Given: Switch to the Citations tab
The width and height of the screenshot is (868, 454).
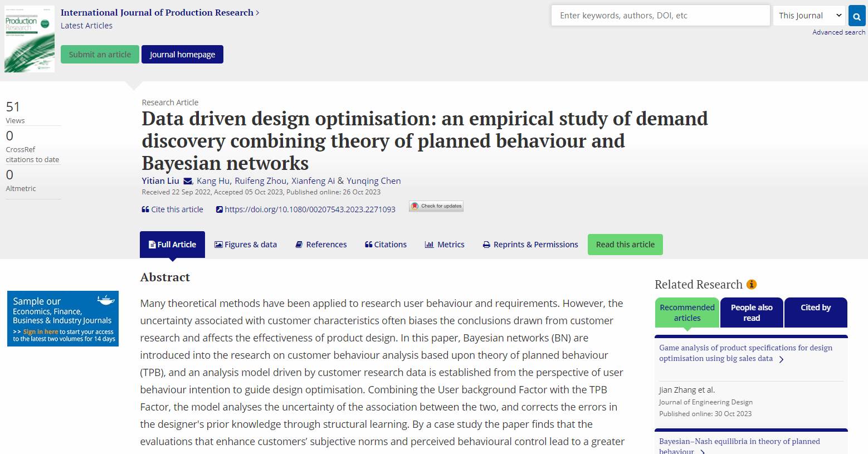Looking at the screenshot, I should 386,245.
